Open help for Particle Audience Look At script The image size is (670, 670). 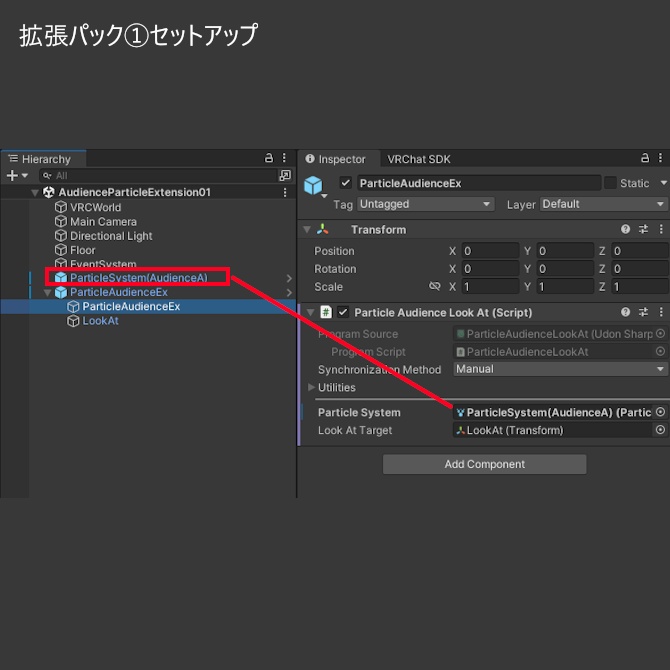(626, 312)
